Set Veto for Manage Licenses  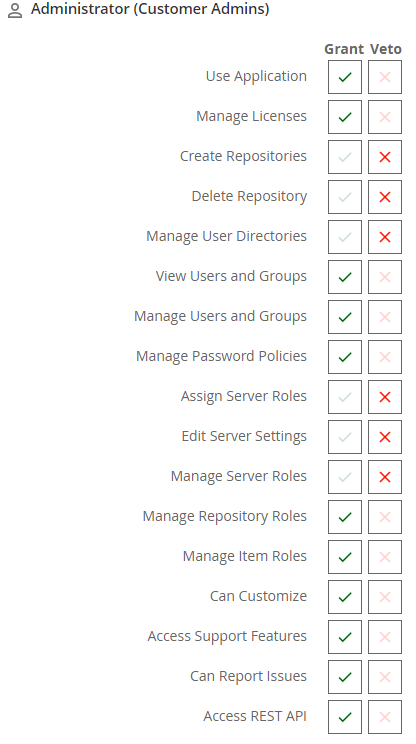[x=385, y=117]
